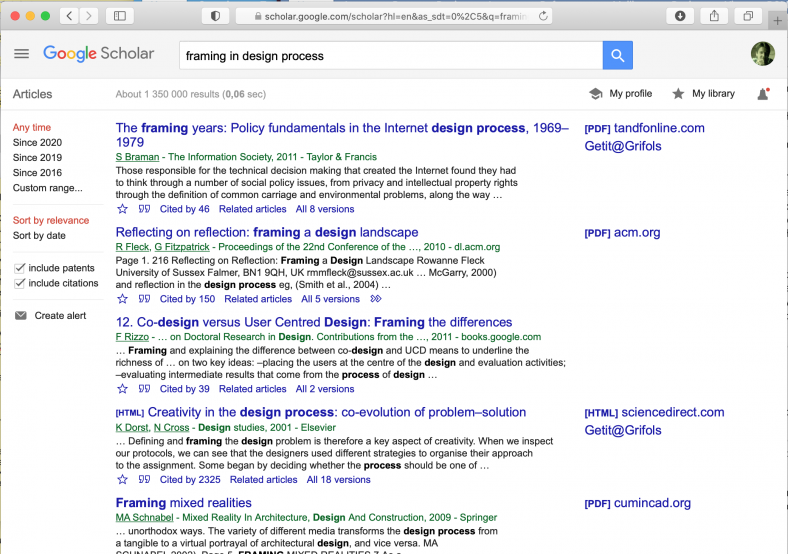
Task: Open 'Cited by 2325' link
Action: pyautogui.click(x=190, y=479)
